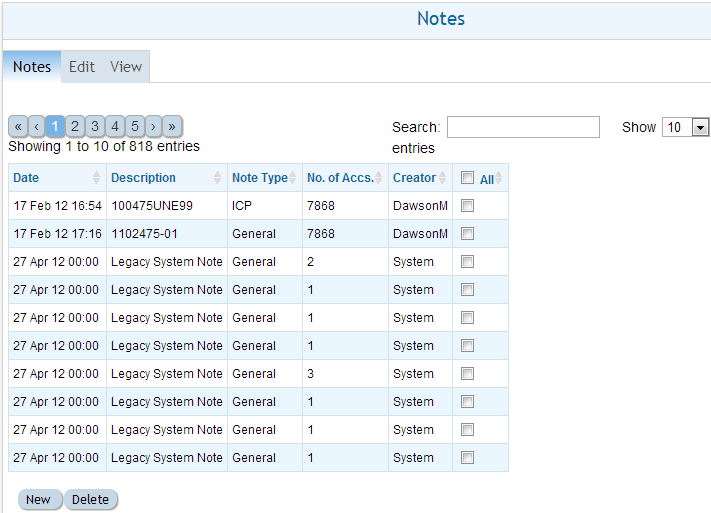Screen dimensions: 711x513
Task: Check the box for 100475UNE99 note
Action: click(x=467, y=206)
